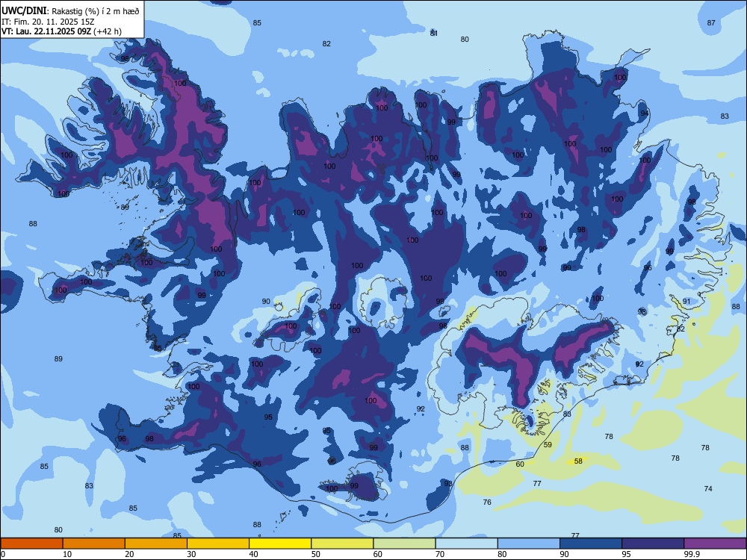Select the dark indigo 95–99.9 legend swatch
Viewport: 747px width, 560px height.
click(653, 544)
